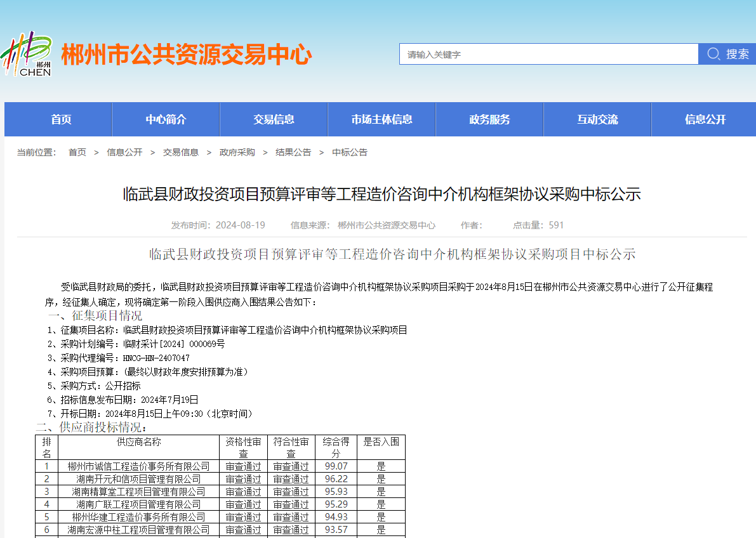
Task: Click the bid opening date line 2024年8月15日上午09:30
Action: pyautogui.click(x=150, y=414)
